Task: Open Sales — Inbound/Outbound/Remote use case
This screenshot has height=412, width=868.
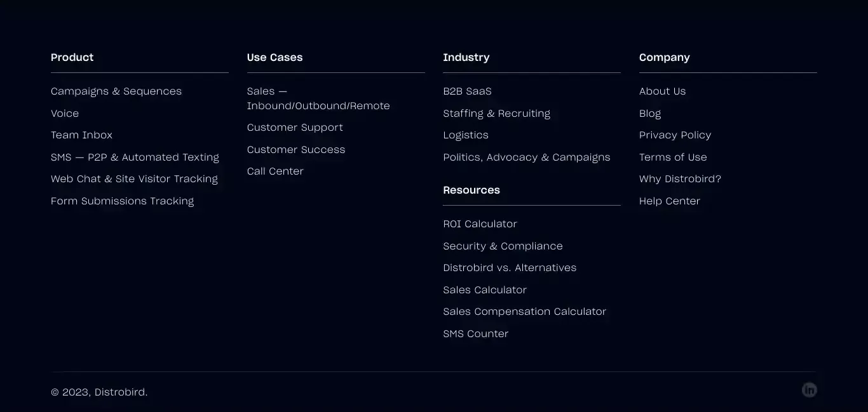Action: point(318,98)
